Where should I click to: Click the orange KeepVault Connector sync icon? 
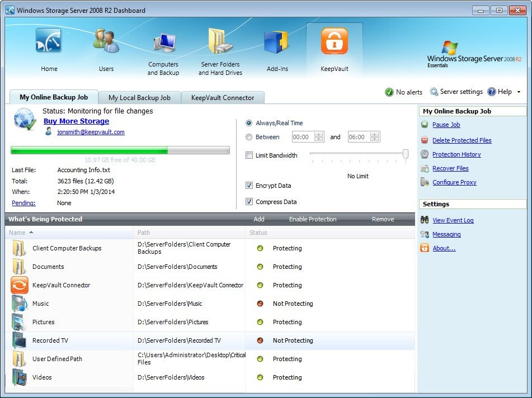pos(20,285)
